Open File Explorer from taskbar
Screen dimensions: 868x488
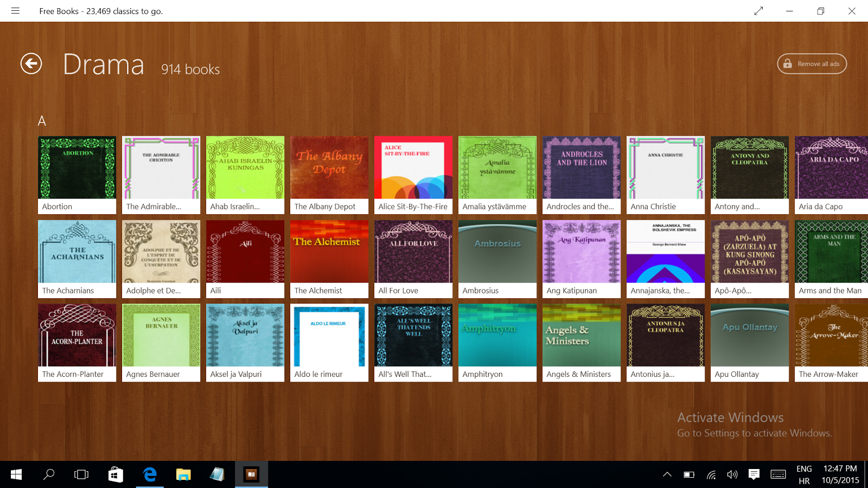183,474
